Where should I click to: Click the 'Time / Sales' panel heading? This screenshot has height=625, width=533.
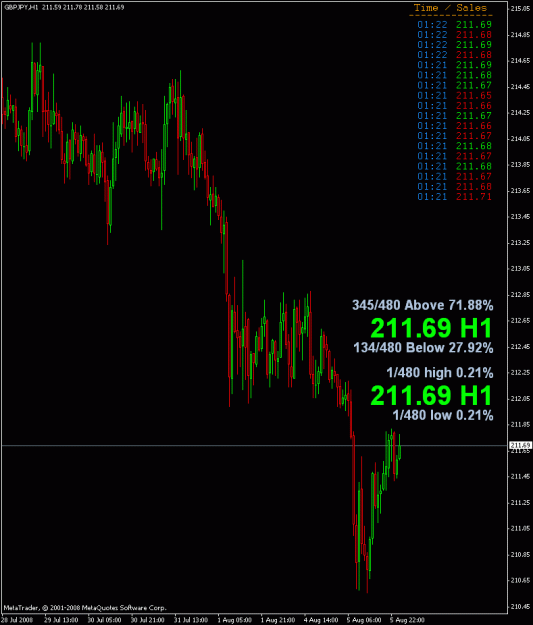coord(450,8)
